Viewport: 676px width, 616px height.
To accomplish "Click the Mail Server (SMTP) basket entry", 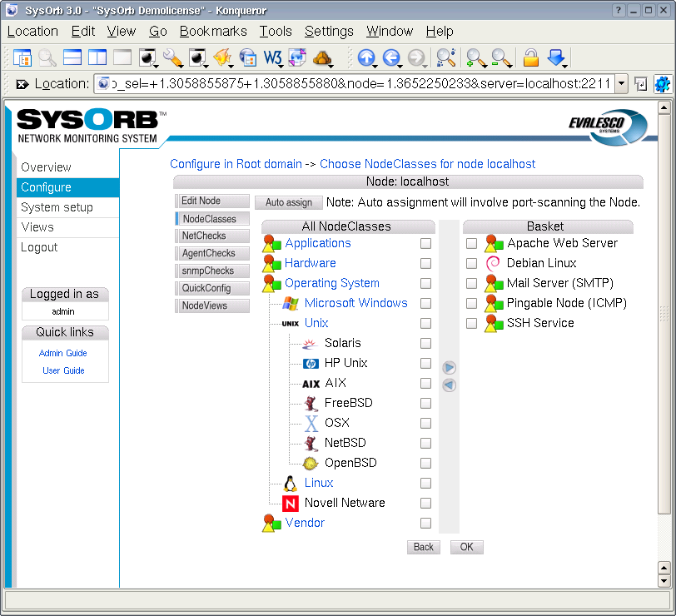I will tap(560, 283).
